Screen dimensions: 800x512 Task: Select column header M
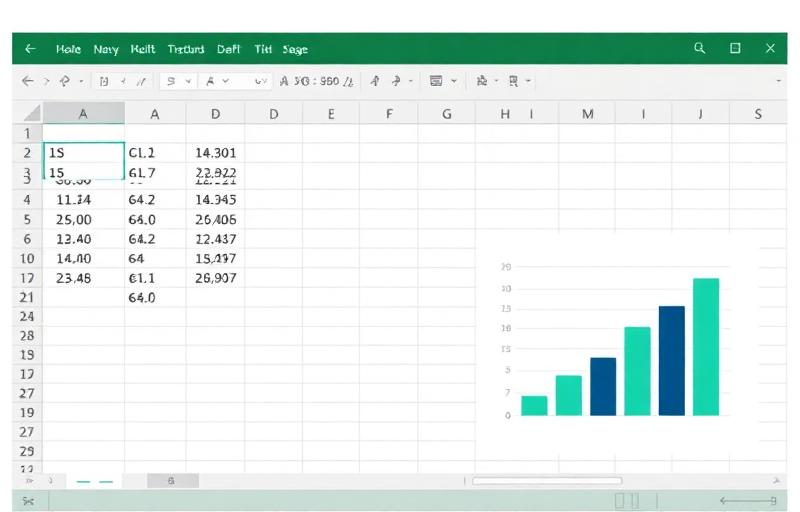(587, 114)
